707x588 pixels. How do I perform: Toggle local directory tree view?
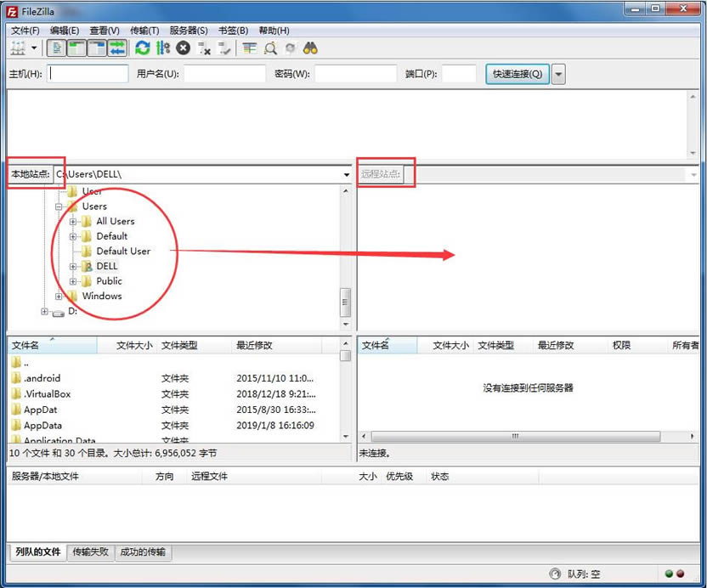tap(76, 48)
